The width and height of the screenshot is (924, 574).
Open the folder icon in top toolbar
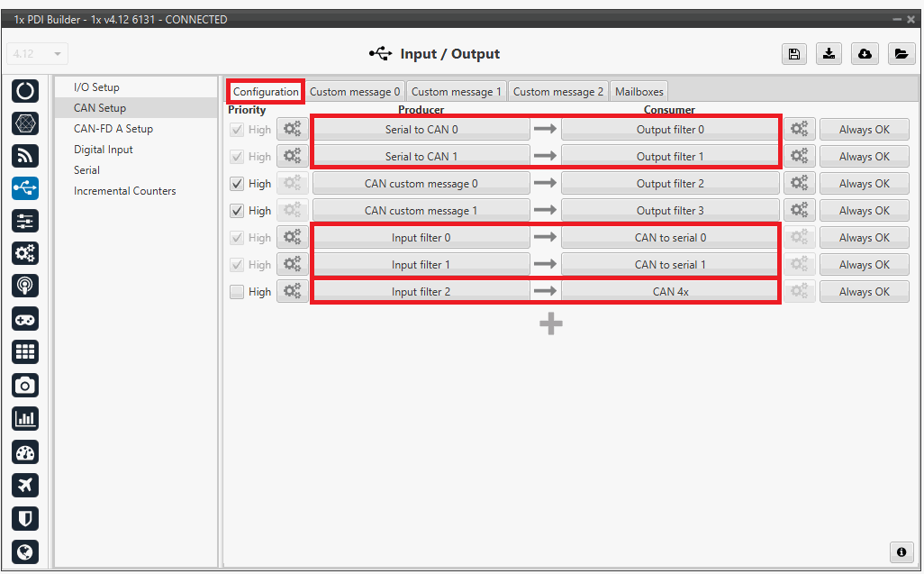[901, 54]
